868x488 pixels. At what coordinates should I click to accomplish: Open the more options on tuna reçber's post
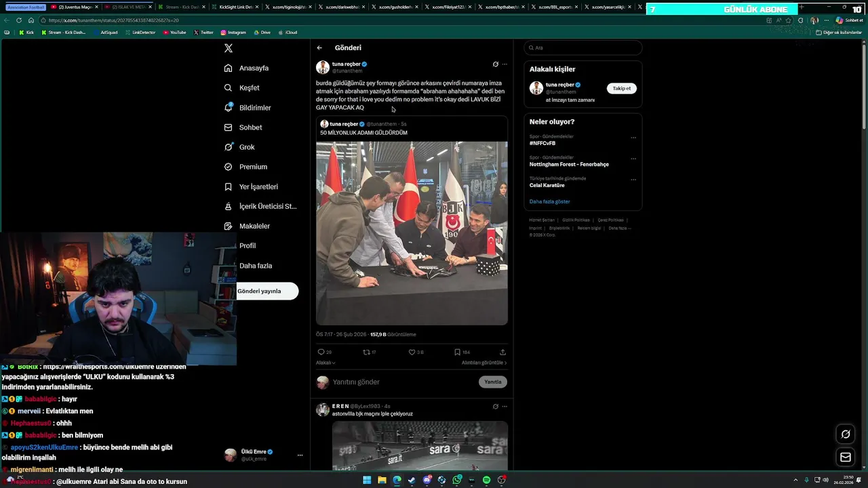click(505, 64)
